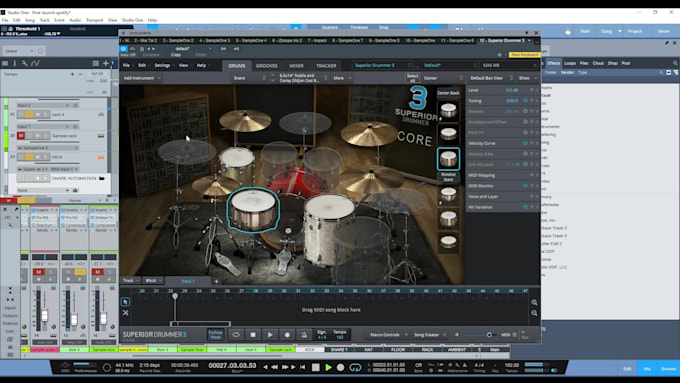This screenshot has height=383, width=680.
Task: Open the Loops tab in the Browser
Action: (x=570, y=63)
